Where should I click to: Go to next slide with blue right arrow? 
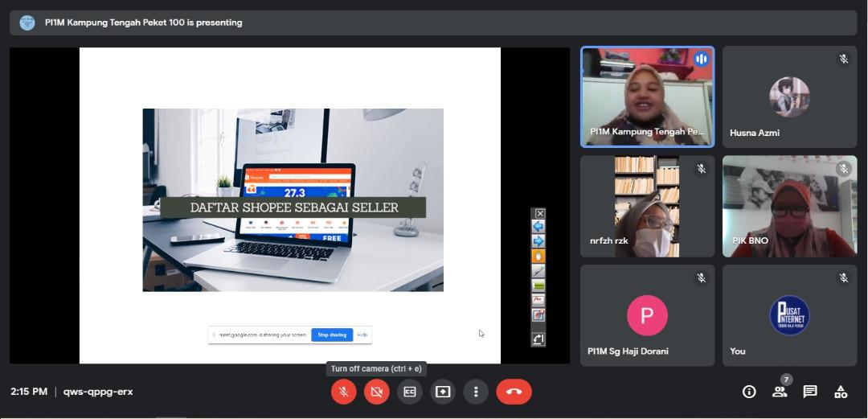538,241
